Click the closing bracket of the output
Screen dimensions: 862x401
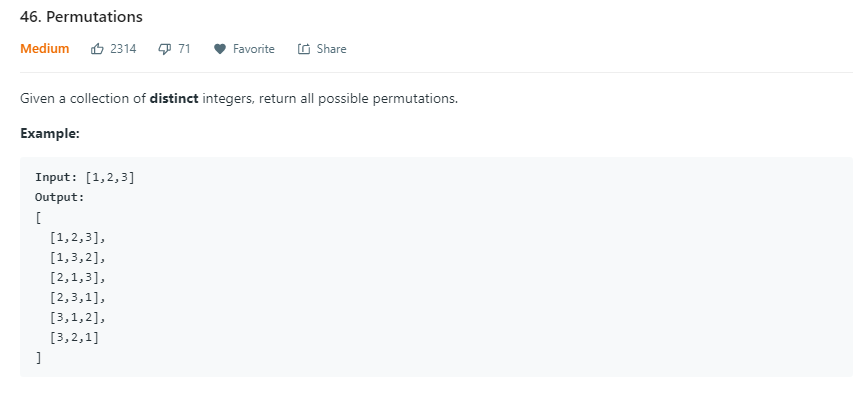pos(38,357)
